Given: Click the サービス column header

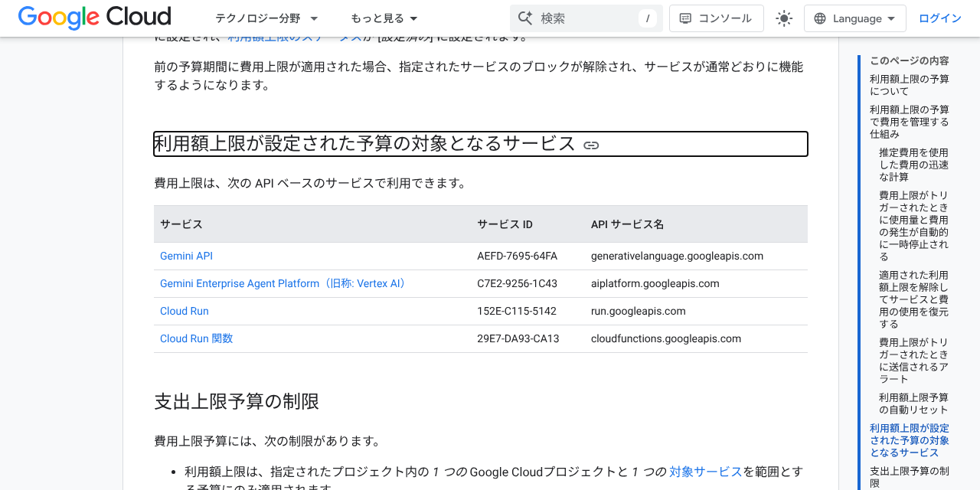Looking at the screenshot, I should click(x=181, y=224).
